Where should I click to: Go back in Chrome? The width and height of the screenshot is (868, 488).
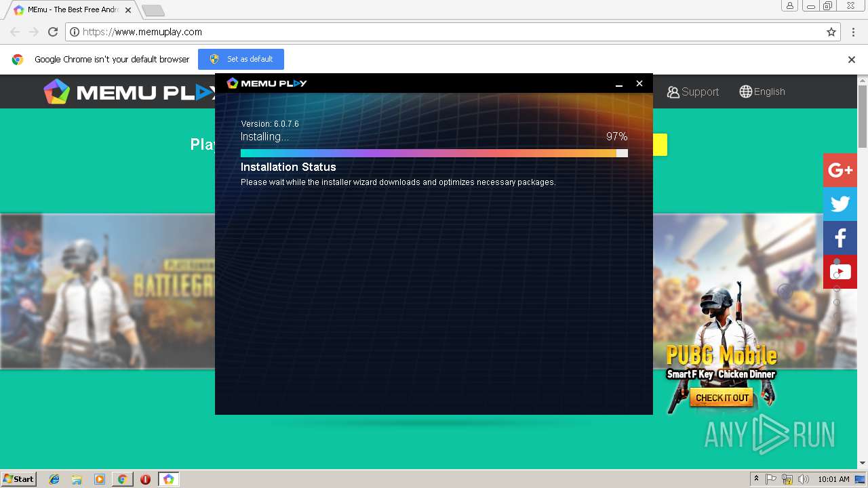coord(15,32)
